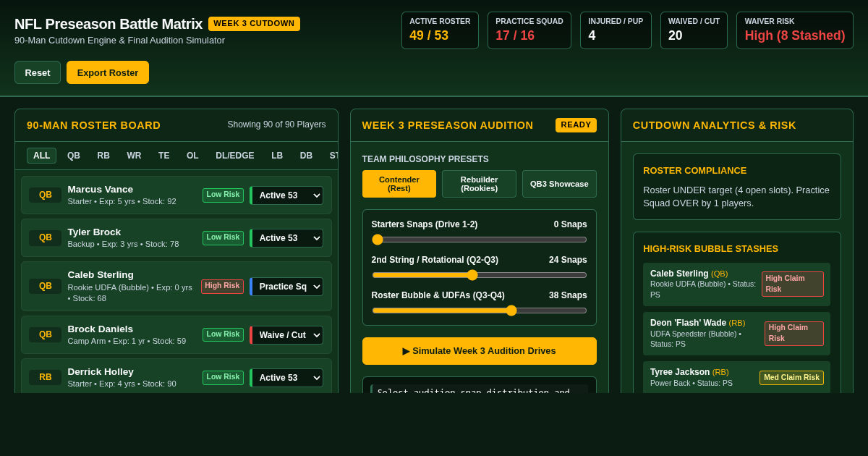Click the QB tag on Marcus Vance row
Viewport: 868px width, 456px height.
click(x=46, y=195)
